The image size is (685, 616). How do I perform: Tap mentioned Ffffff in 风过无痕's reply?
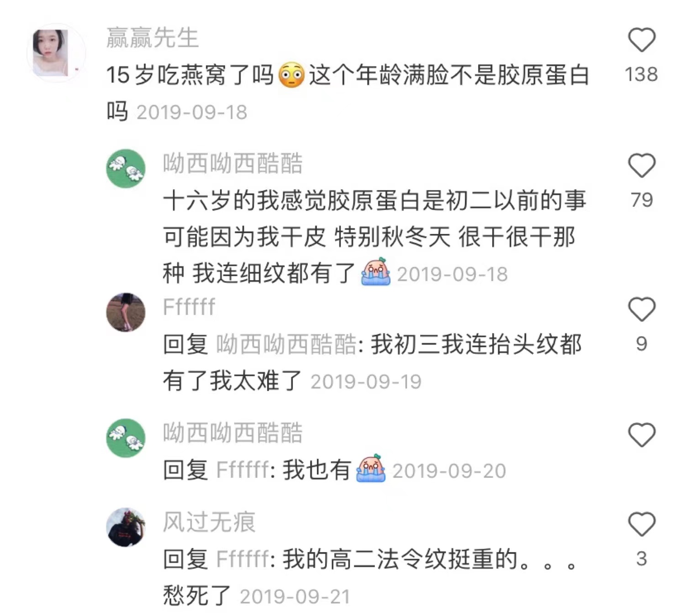pos(242,559)
